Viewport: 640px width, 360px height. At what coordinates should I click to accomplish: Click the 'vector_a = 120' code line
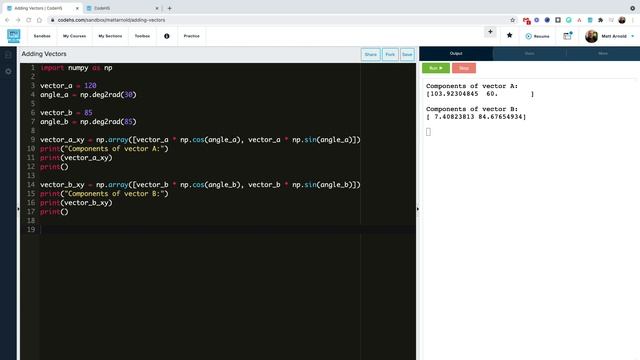coord(68,86)
